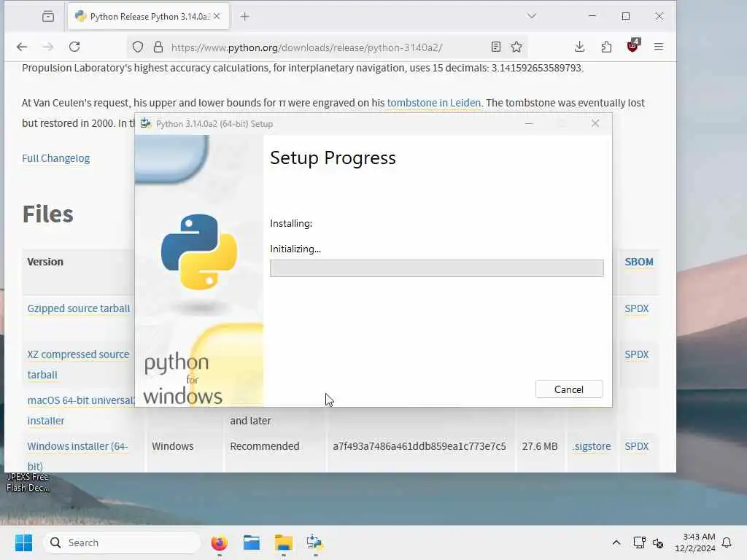The image size is (747, 560).
Task: Close the Python Setup dialog
Action: (x=595, y=123)
